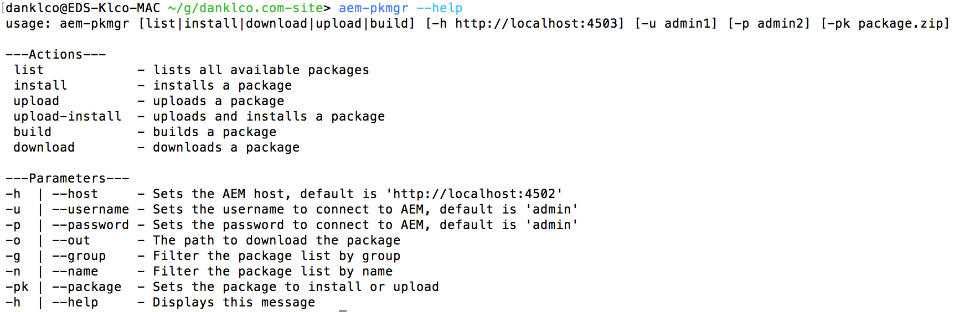Click the "--name" parameter flag
Screen dimensions: 980x312
(75, 272)
